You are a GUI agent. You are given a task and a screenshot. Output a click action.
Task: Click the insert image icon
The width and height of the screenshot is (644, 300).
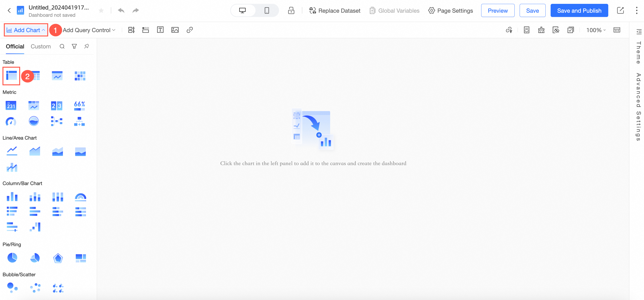point(175,30)
